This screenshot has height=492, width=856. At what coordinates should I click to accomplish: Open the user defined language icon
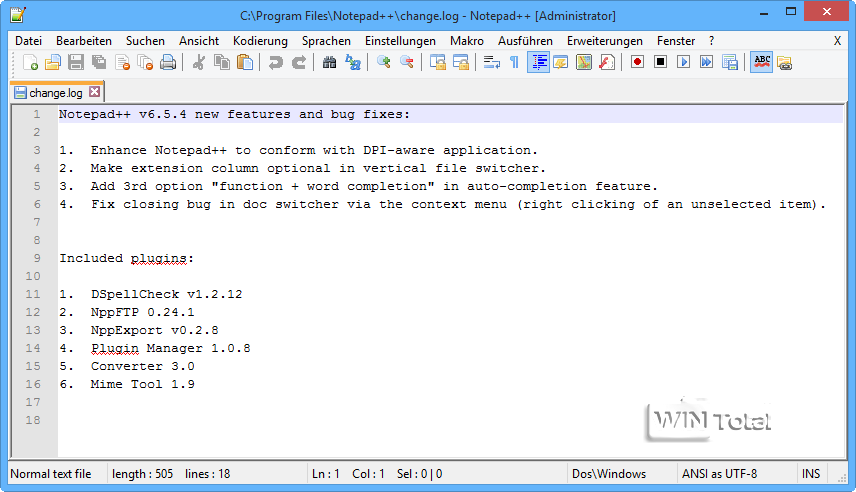[561, 62]
